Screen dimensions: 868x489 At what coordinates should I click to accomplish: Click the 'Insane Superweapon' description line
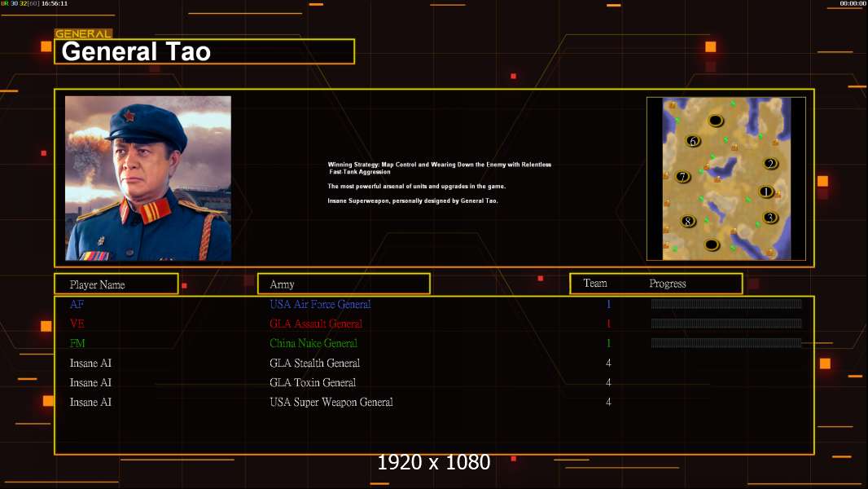coord(413,201)
